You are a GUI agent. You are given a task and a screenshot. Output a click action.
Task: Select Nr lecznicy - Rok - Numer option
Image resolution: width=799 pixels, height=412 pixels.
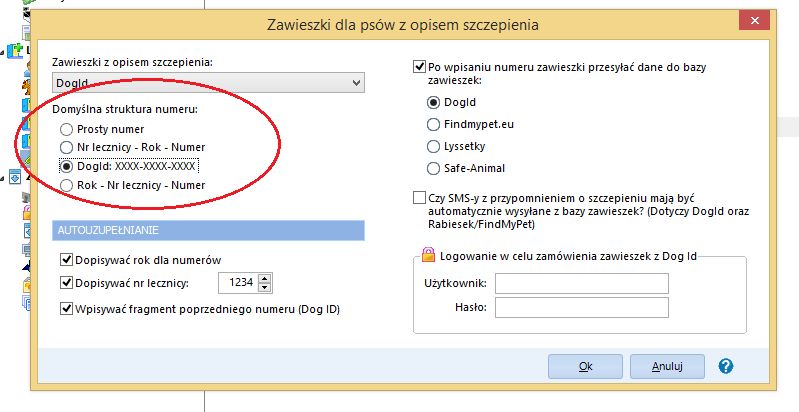click(66, 147)
